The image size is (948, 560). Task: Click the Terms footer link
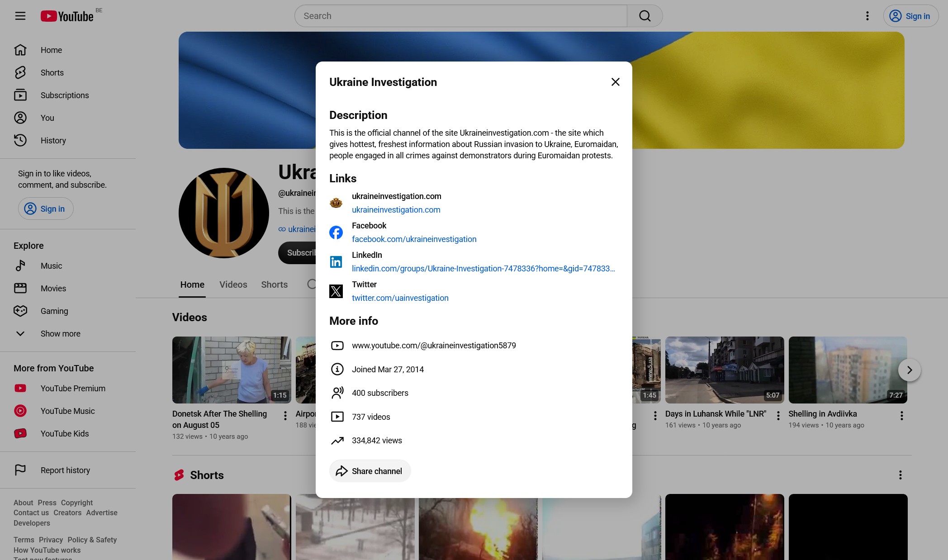(24, 540)
